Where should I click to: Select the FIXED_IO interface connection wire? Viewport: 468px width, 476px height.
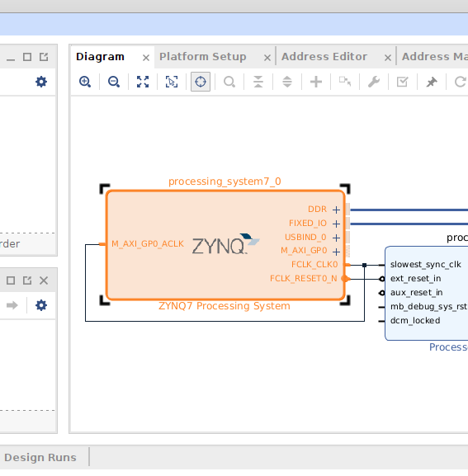pyautogui.click(x=409, y=224)
